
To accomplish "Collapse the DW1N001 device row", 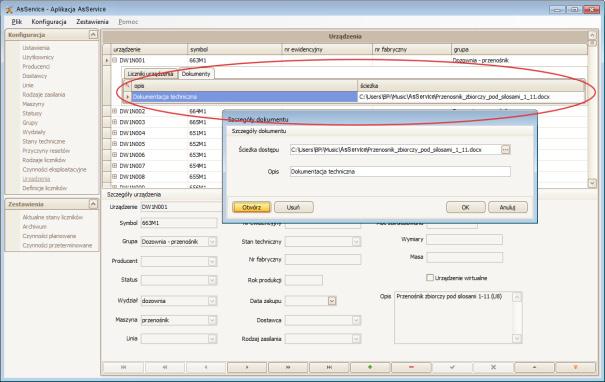I will point(115,60).
